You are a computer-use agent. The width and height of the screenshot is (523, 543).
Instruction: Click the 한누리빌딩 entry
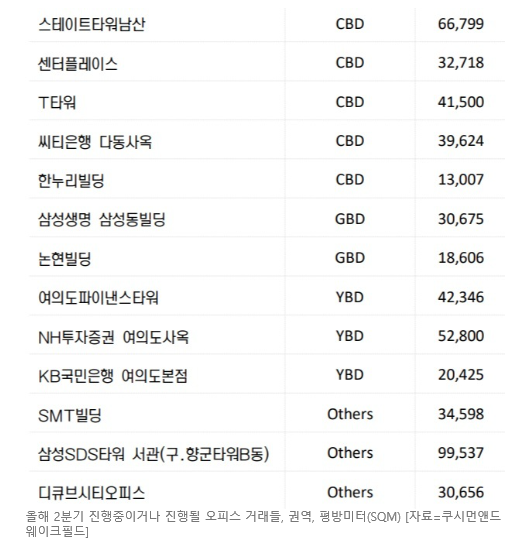coord(71,180)
